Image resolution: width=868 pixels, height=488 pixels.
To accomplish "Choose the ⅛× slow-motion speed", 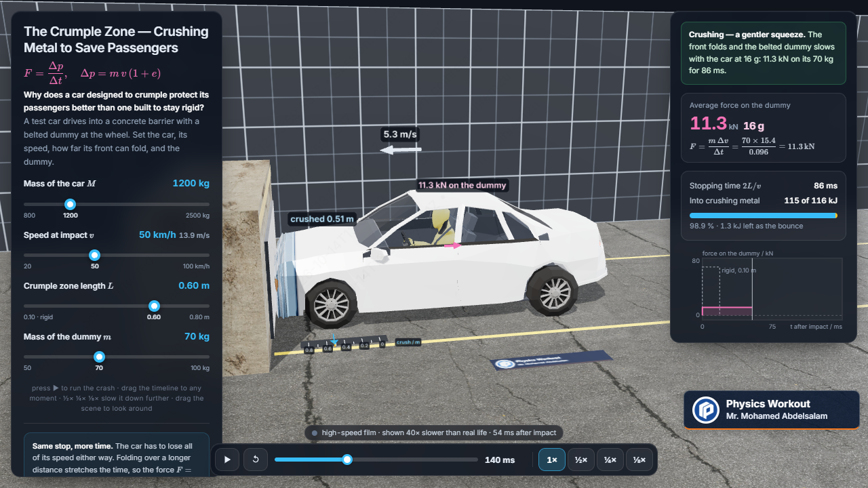I will pos(639,460).
